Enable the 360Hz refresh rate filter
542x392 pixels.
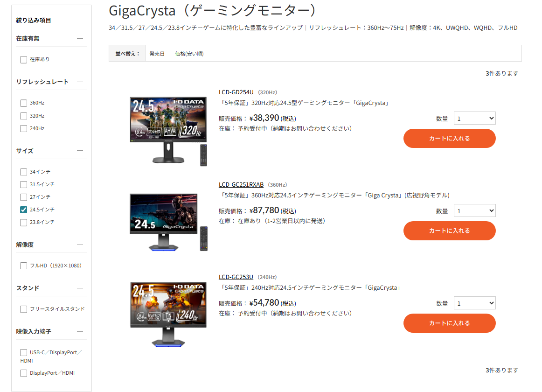tap(23, 103)
